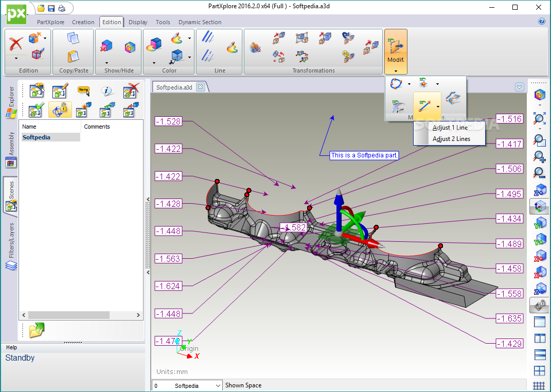Click the delete scene icon with red X
This screenshot has width=551, height=392.
pos(131,90)
